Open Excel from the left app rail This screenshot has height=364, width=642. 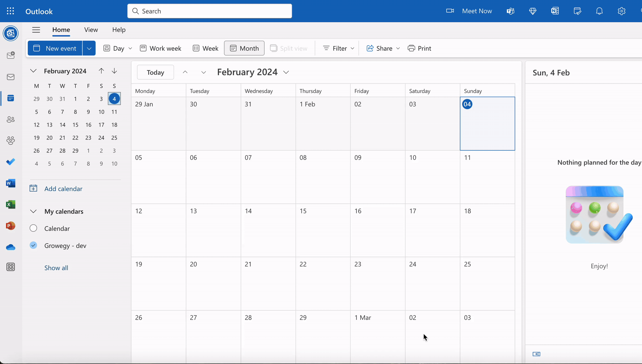pyautogui.click(x=11, y=205)
